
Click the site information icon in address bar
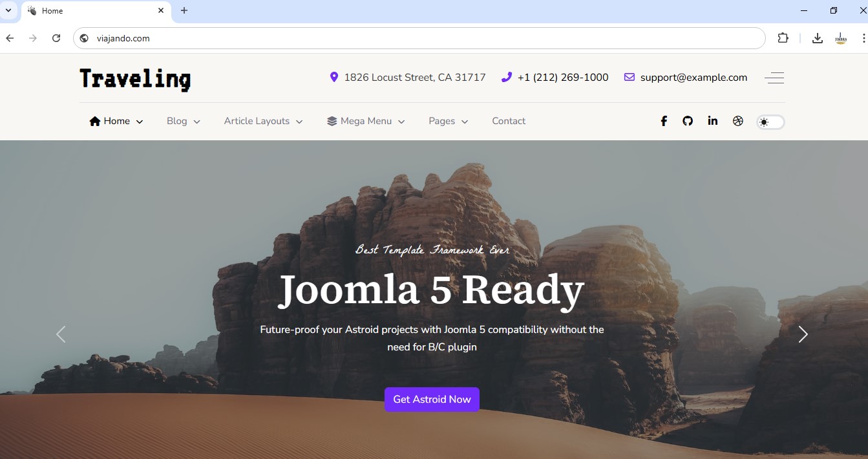click(84, 38)
